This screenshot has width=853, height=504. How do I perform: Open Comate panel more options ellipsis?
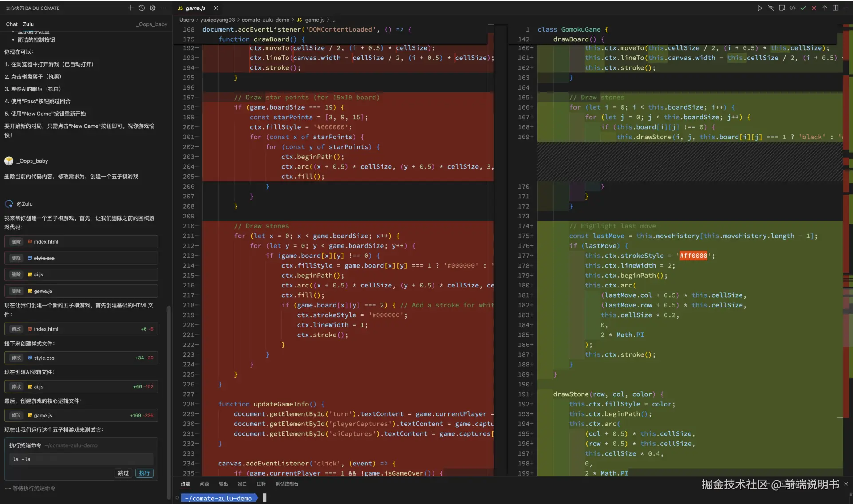(163, 8)
